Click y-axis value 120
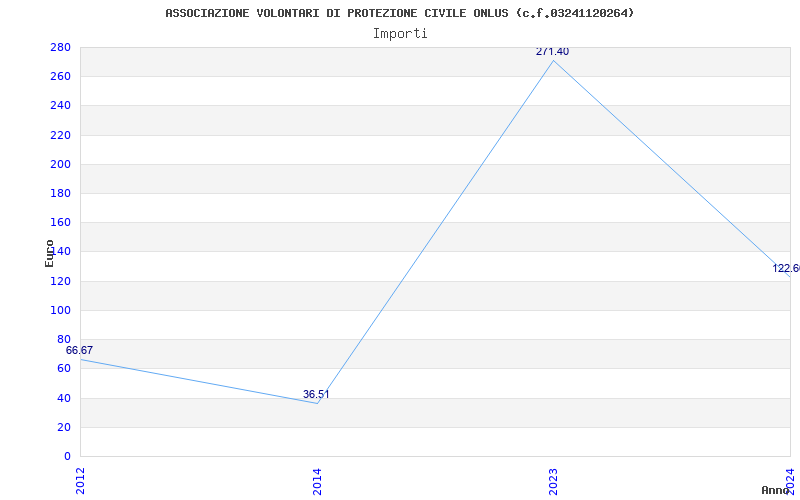This screenshot has width=800, height=500. coord(60,281)
